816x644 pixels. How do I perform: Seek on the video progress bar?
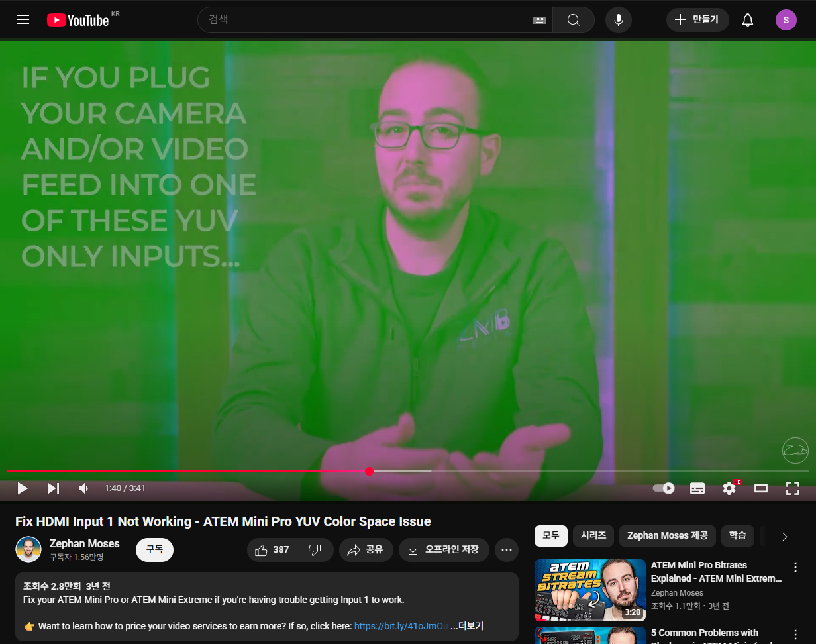click(x=408, y=471)
